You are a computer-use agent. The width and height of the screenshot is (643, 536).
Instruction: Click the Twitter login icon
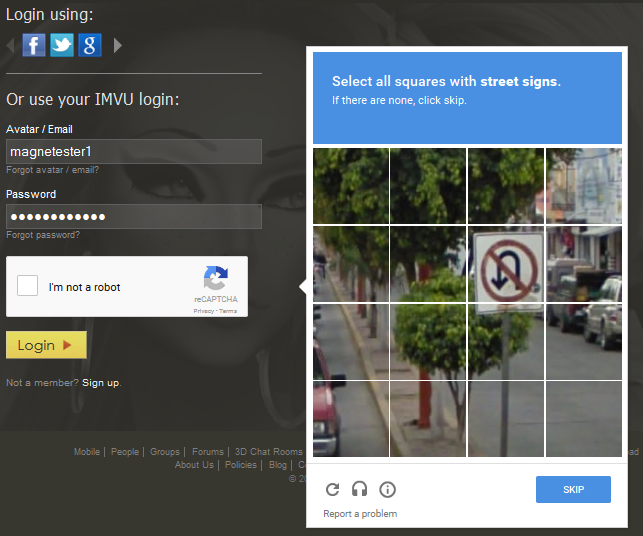click(62, 45)
